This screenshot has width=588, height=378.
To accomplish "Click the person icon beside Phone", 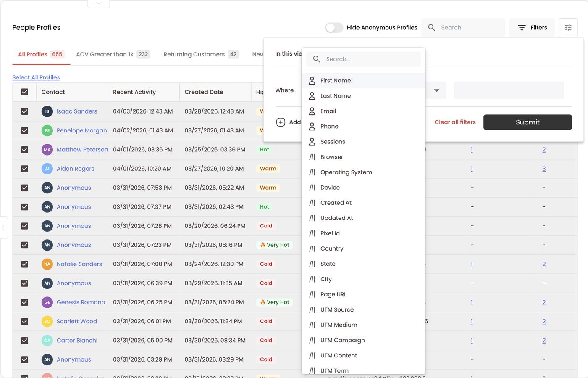I will click(x=312, y=127).
